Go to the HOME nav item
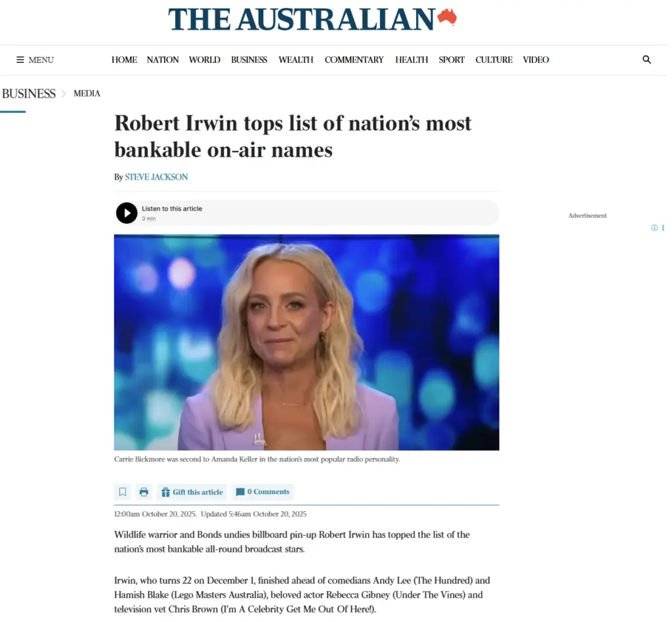Image resolution: width=672 pixels, height=622 pixels. pos(125,60)
